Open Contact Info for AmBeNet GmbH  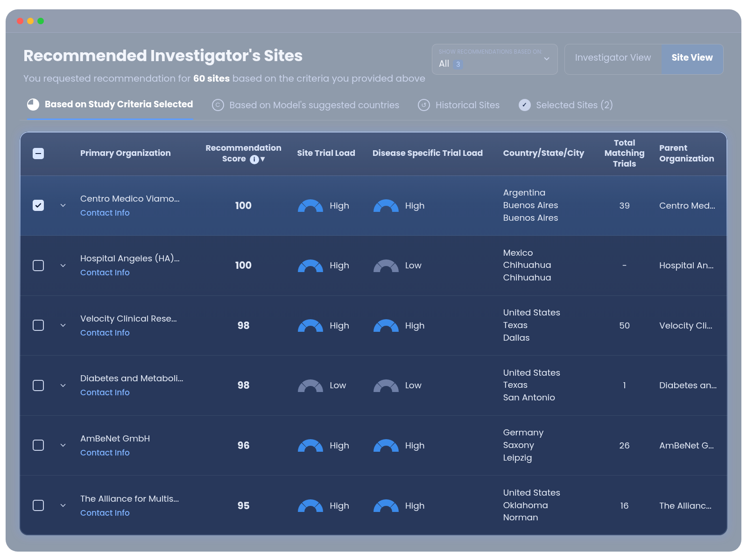pos(105,453)
